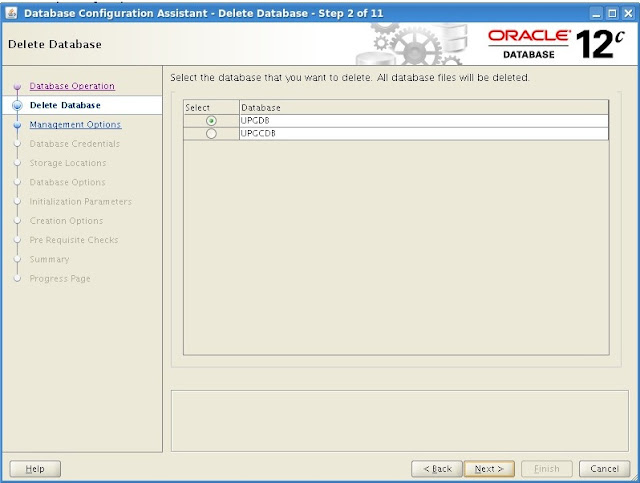Screen dimensions: 640x483
Task: Click the UPGCDB database name cell
Action: click(x=424, y=134)
